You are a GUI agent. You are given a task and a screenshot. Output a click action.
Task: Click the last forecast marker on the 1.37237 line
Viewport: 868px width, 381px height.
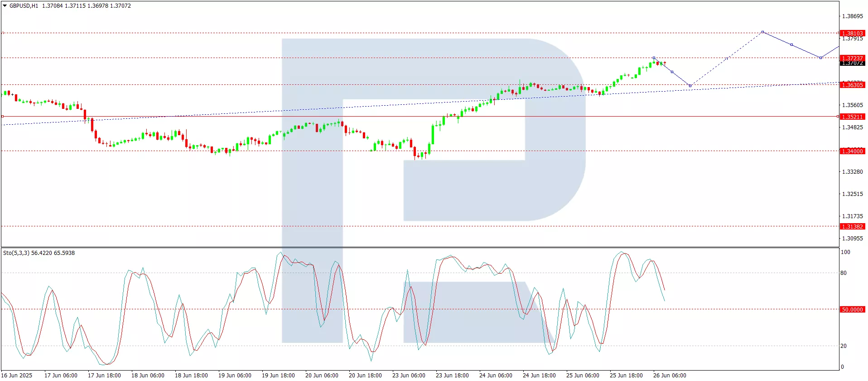tap(820, 58)
